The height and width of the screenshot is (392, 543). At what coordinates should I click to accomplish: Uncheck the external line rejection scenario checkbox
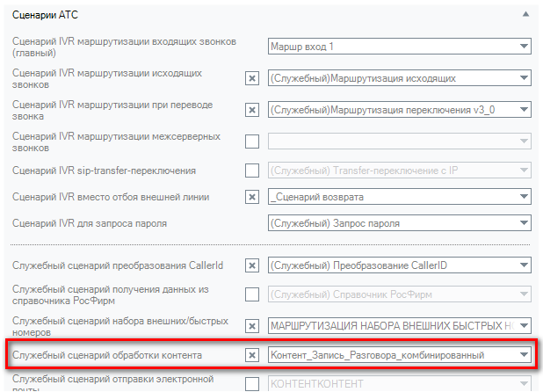point(252,197)
